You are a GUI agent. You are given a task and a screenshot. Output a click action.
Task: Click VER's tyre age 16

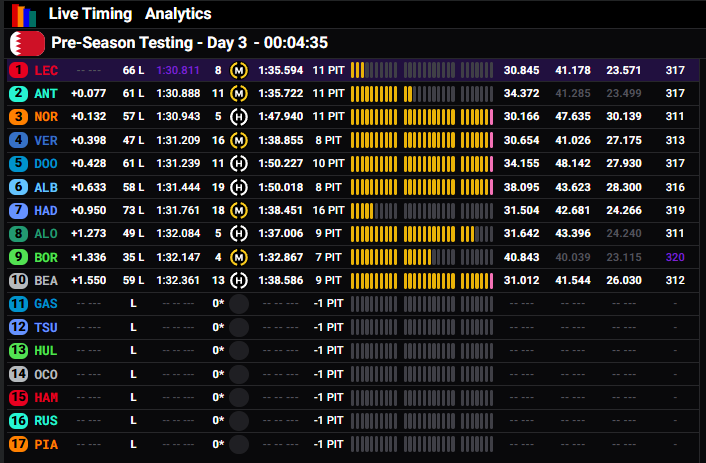tap(218, 140)
